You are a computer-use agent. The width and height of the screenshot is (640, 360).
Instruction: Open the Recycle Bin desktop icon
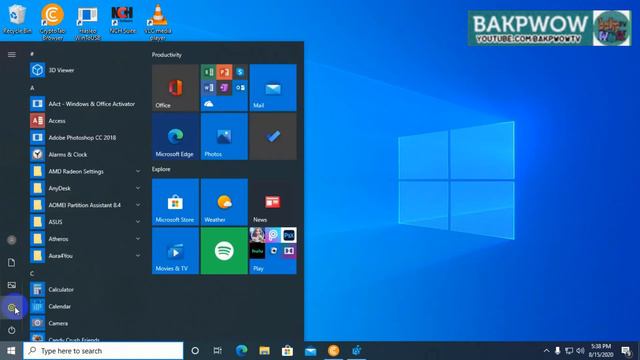(x=17, y=20)
